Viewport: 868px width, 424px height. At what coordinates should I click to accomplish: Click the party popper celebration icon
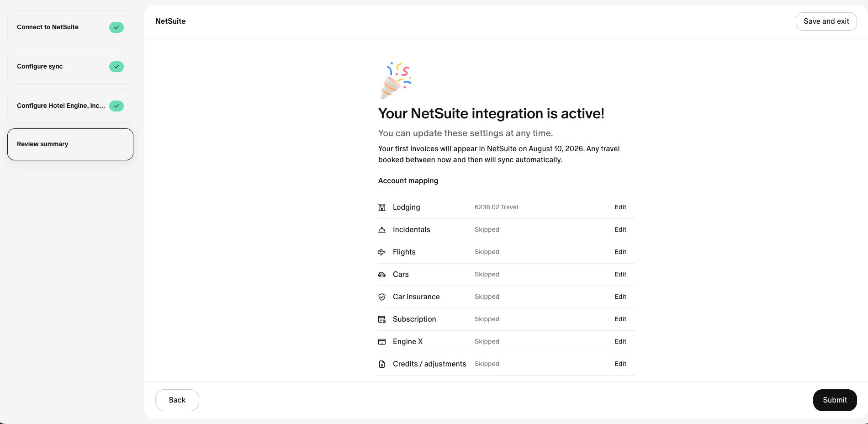tap(396, 80)
